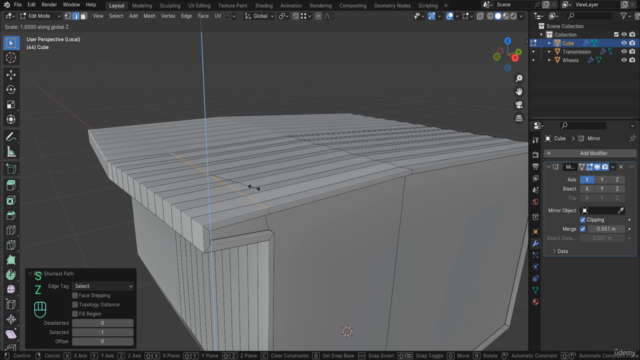Expand the Data section in Mirror modifier
The width and height of the screenshot is (640, 360).
click(560, 251)
